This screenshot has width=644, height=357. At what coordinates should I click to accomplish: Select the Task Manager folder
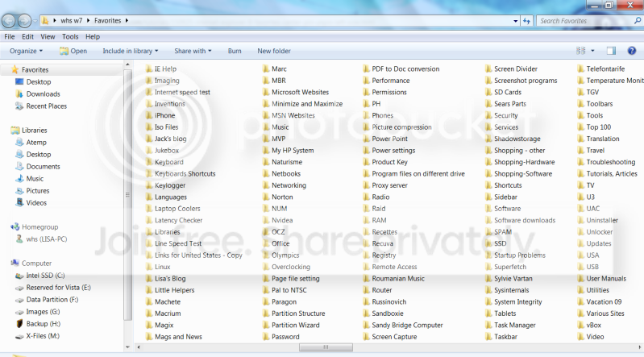tap(510, 325)
